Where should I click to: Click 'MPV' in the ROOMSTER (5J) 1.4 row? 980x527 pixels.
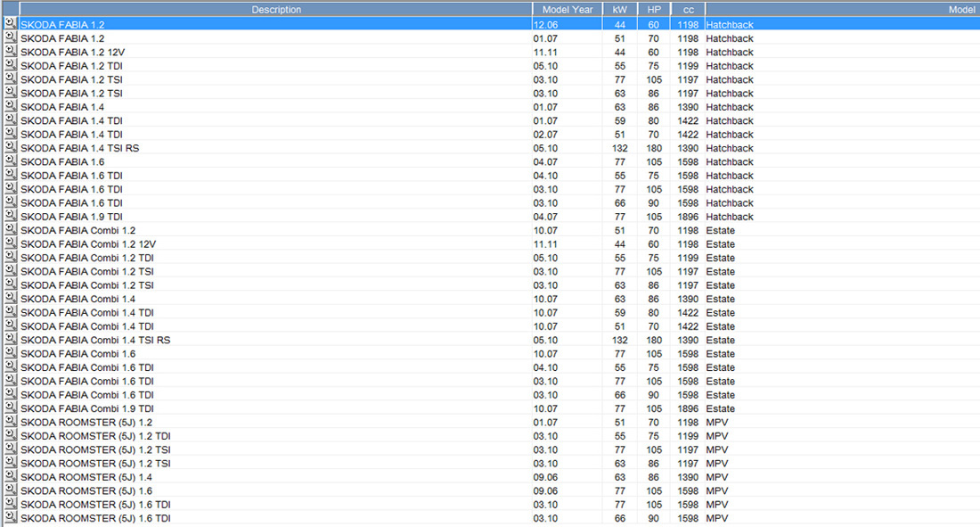tap(717, 477)
